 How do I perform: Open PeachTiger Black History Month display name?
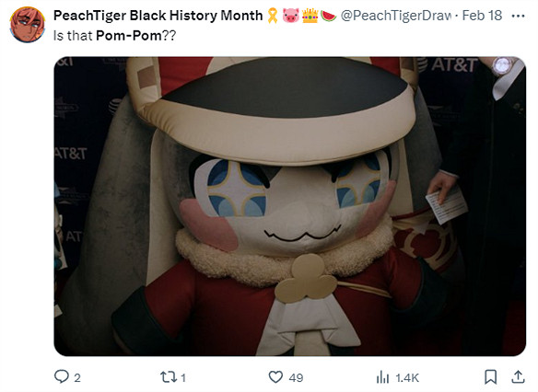coord(158,16)
